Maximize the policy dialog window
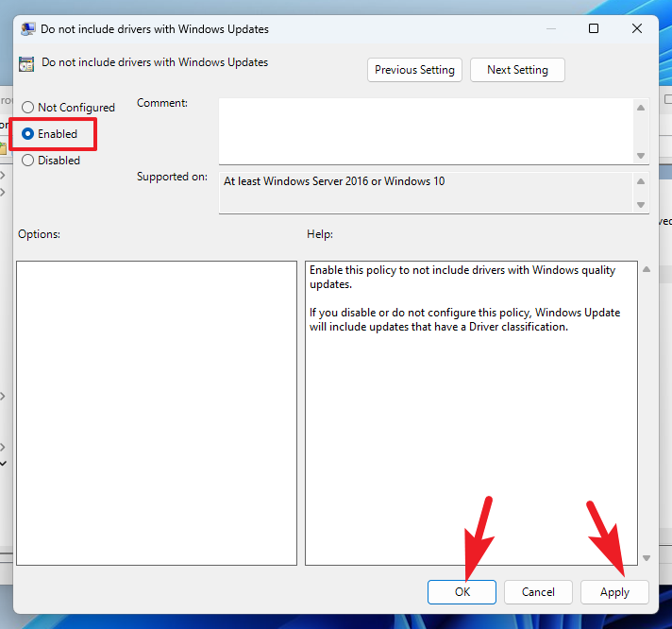This screenshot has height=629, width=672. click(x=594, y=28)
